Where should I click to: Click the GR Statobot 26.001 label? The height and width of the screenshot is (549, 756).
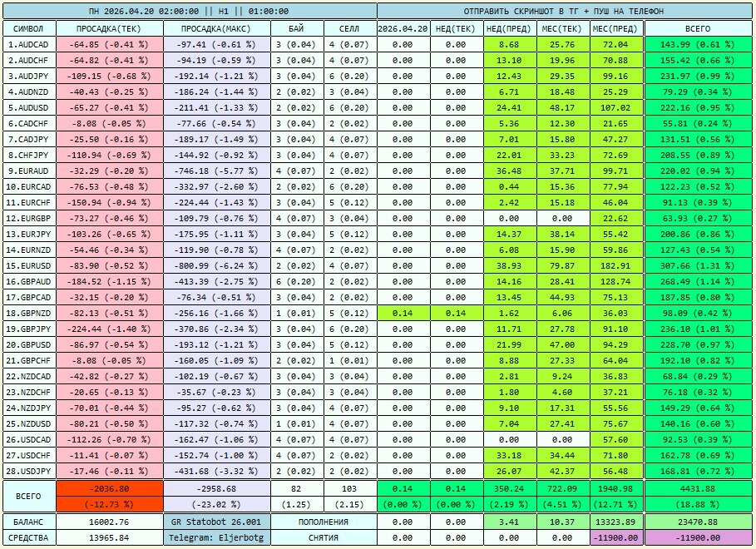click(x=216, y=522)
